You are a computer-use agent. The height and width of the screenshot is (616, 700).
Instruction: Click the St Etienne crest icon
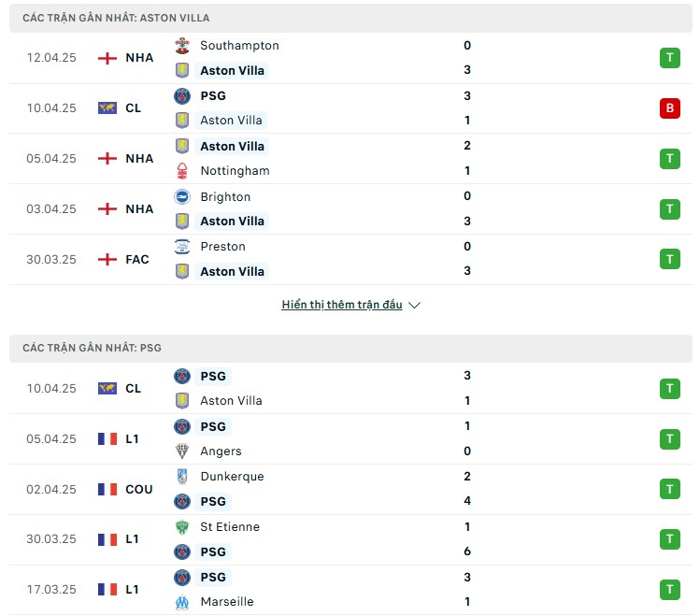pyautogui.click(x=182, y=527)
